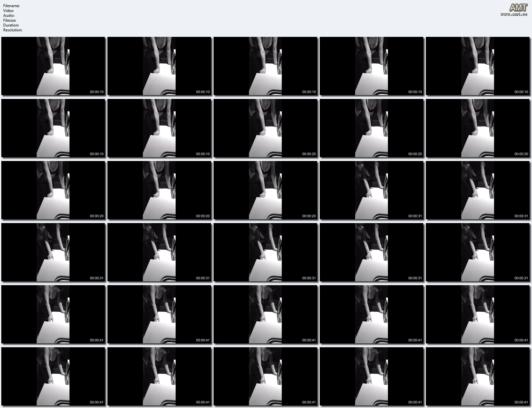
Task: Open the first thumbnail stamped 00:00:41
Action: pyautogui.click(x=53, y=314)
